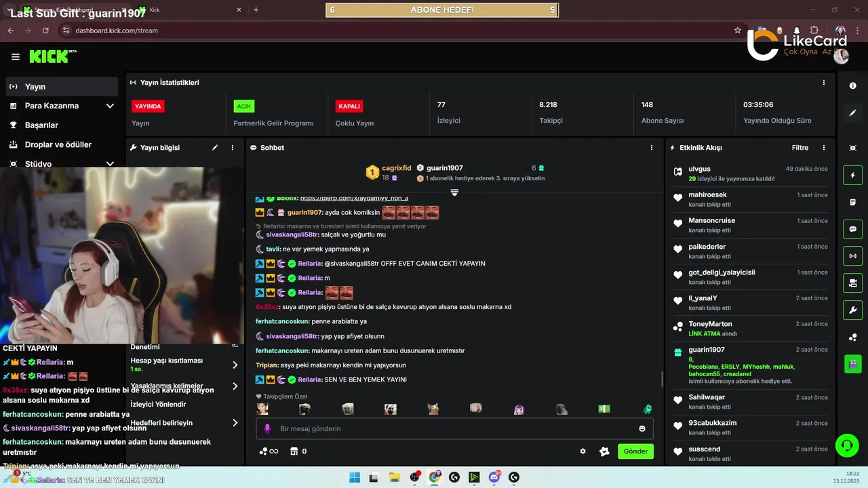Reload the page with the browser refresh button
The width and height of the screenshot is (868, 488).
(45, 30)
